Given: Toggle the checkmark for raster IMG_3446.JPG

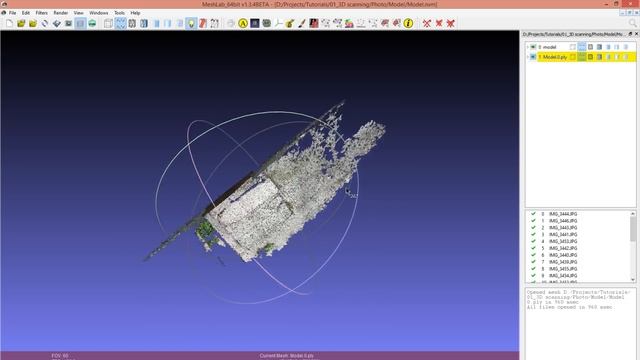Looking at the screenshot, I should (533, 221).
